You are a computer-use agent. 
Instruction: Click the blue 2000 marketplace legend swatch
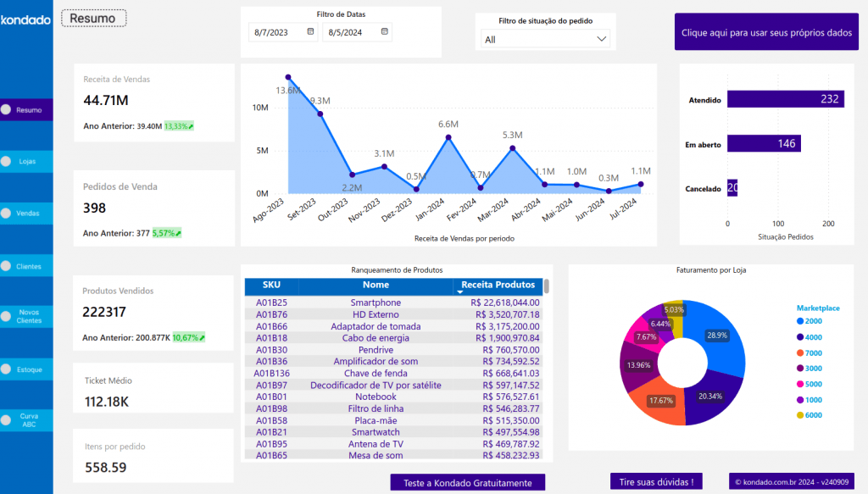(x=800, y=322)
